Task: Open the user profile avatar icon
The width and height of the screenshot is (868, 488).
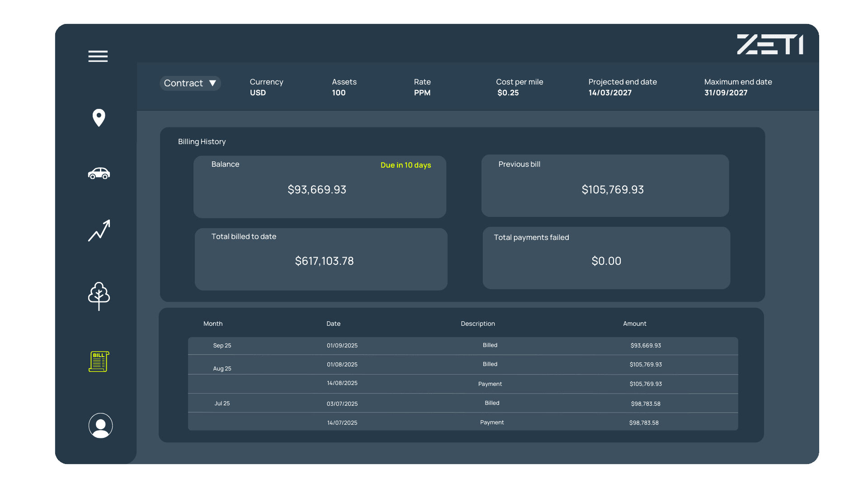Action: click(x=100, y=426)
